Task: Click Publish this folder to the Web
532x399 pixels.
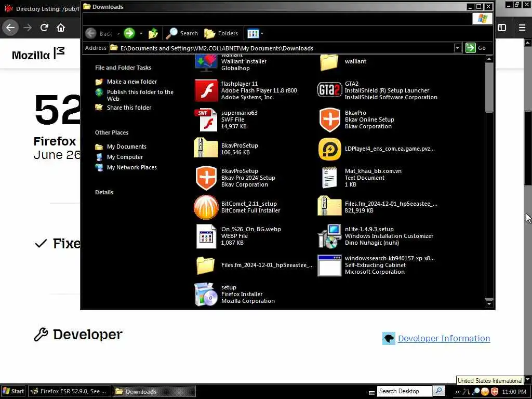Action: point(140,96)
